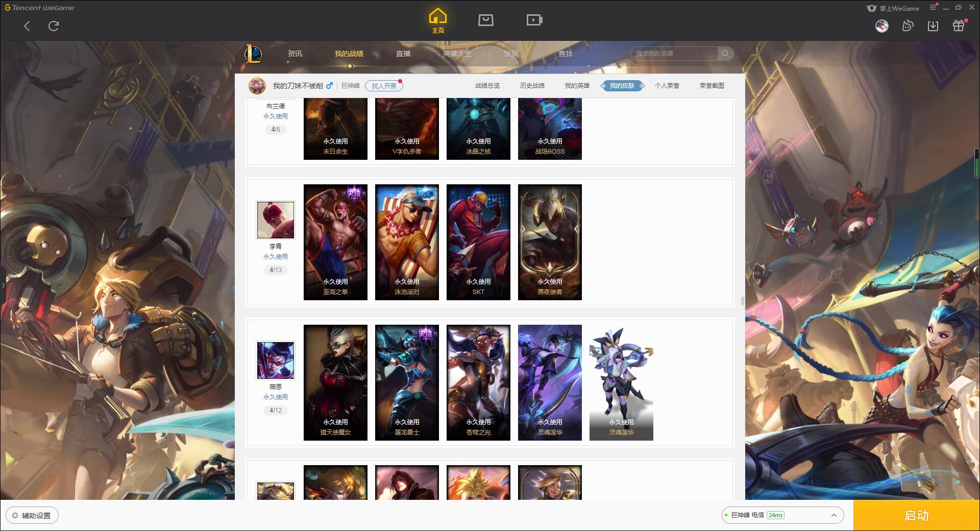Viewport: 980px width, 531px height.
Task: Click the 4/12 skin count badge
Action: tap(276, 410)
